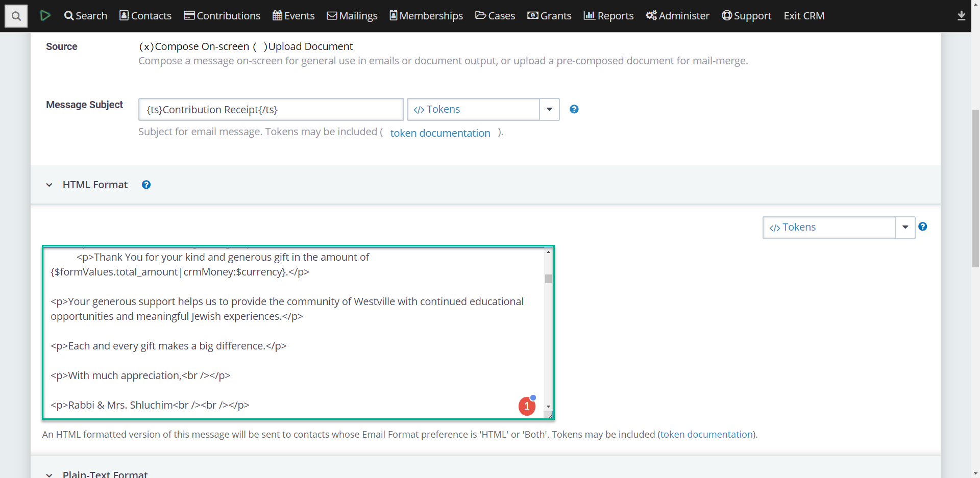The image size is (980, 478).
Task: Click the textarea scrollbar up arrow
Action: [x=548, y=252]
